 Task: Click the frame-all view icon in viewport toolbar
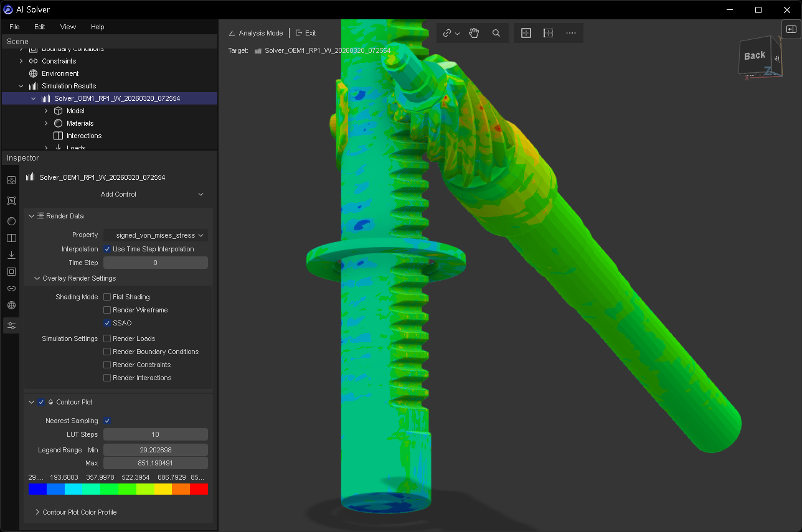coord(526,33)
